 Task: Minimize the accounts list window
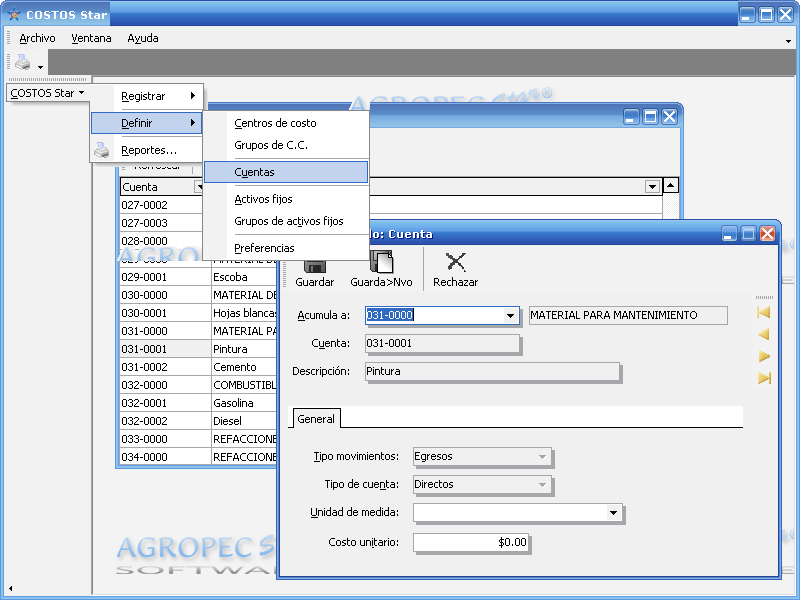pyautogui.click(x=632, y=117)
